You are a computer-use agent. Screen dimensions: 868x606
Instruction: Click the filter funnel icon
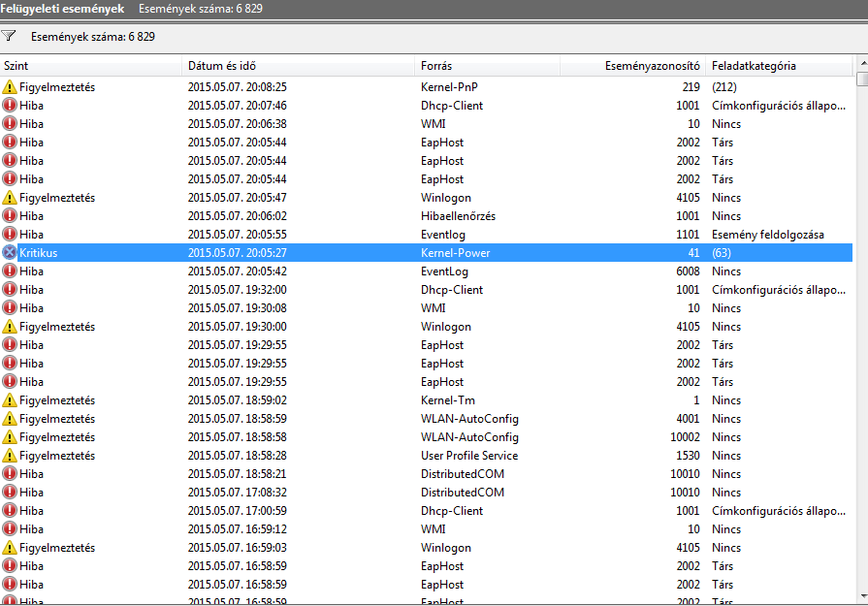9,37
